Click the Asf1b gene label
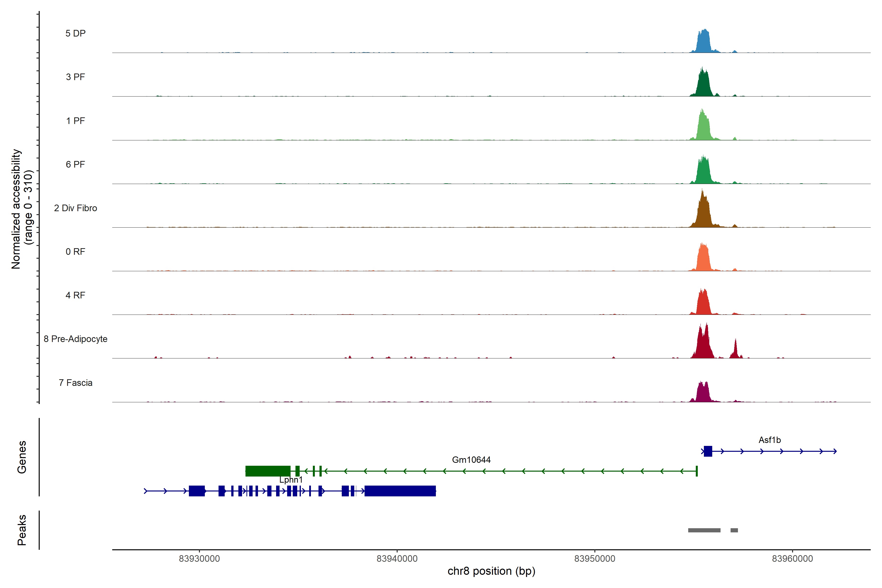882x588 pixels. pyautogui.click(x=770, y=440)
